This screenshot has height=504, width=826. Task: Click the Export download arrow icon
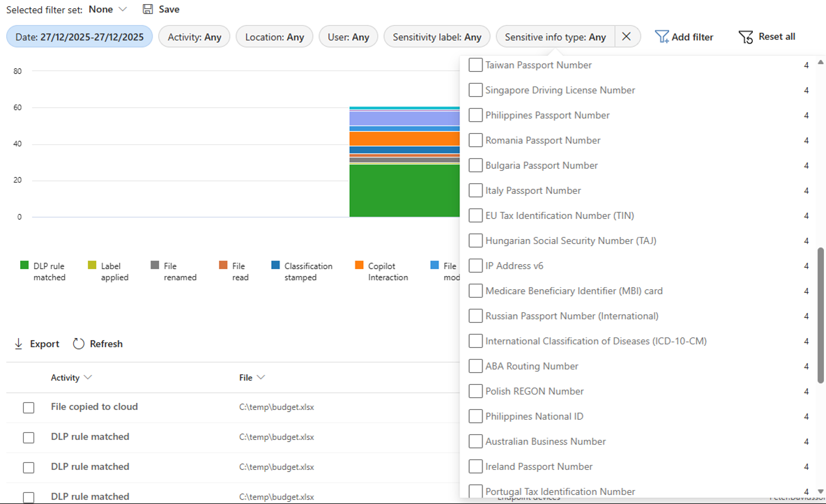(x=19, y=344)
